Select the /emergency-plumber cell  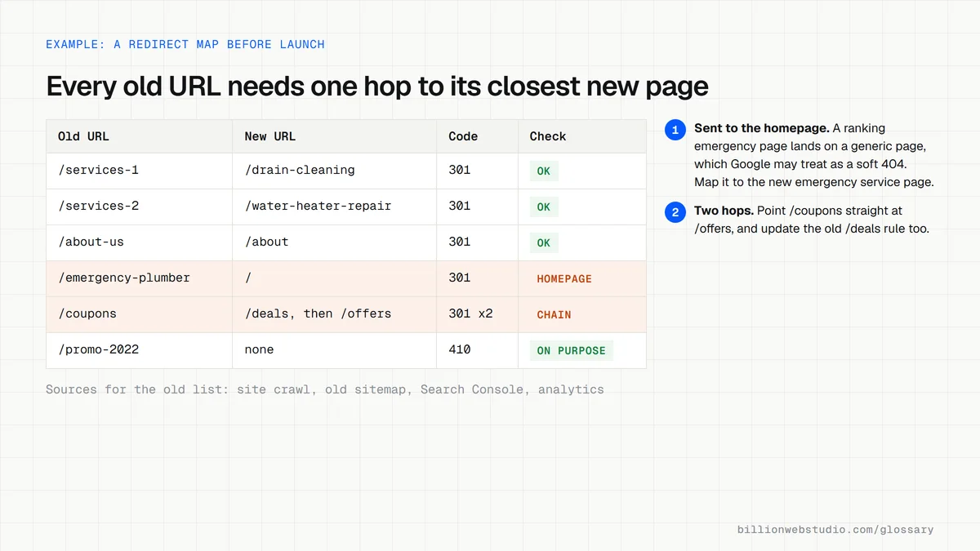pos(139,278)
